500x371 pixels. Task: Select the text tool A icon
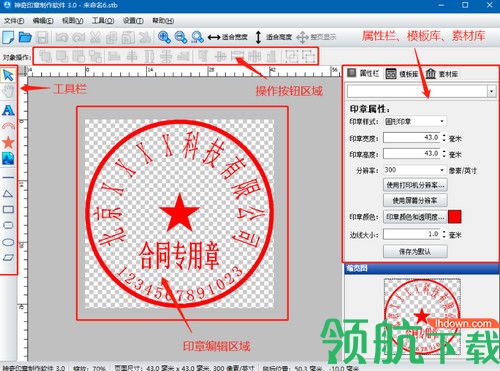coord(8,110)
